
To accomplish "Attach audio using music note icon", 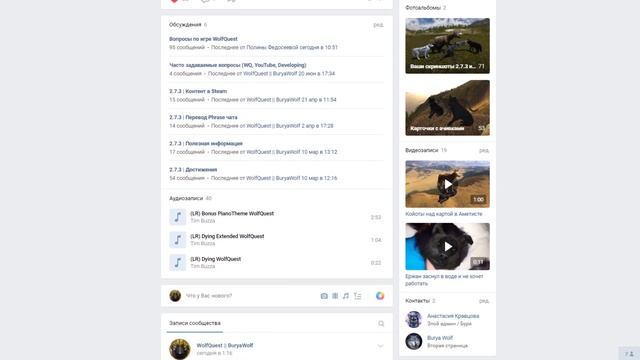I will (346, 296).
